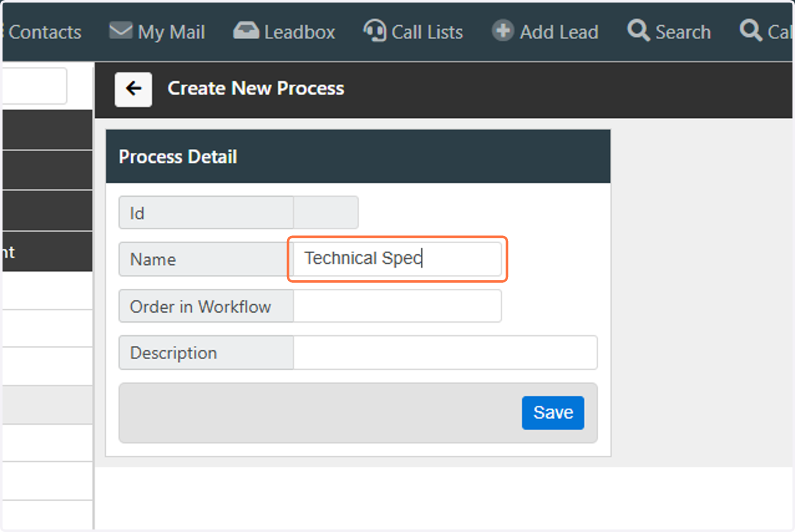This screenshot has height=532, width=795.
Task: Click the Description text field
Action: (x=445, y=352)
